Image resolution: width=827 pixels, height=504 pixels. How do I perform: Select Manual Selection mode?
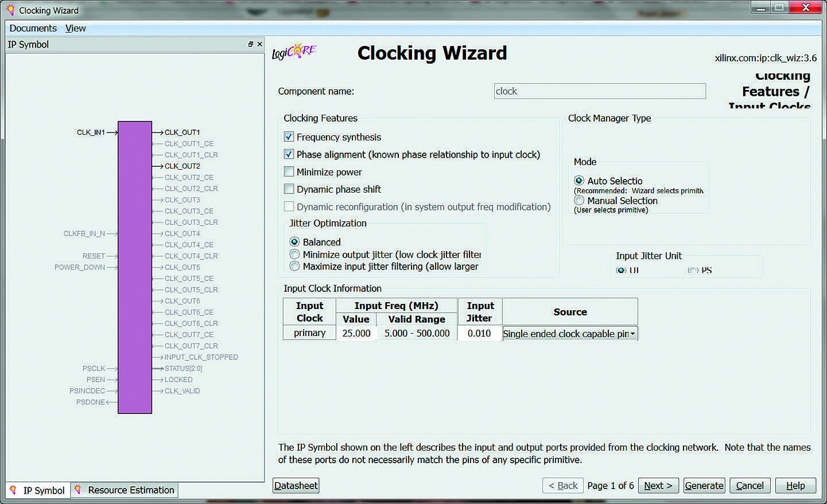[579, 201]
